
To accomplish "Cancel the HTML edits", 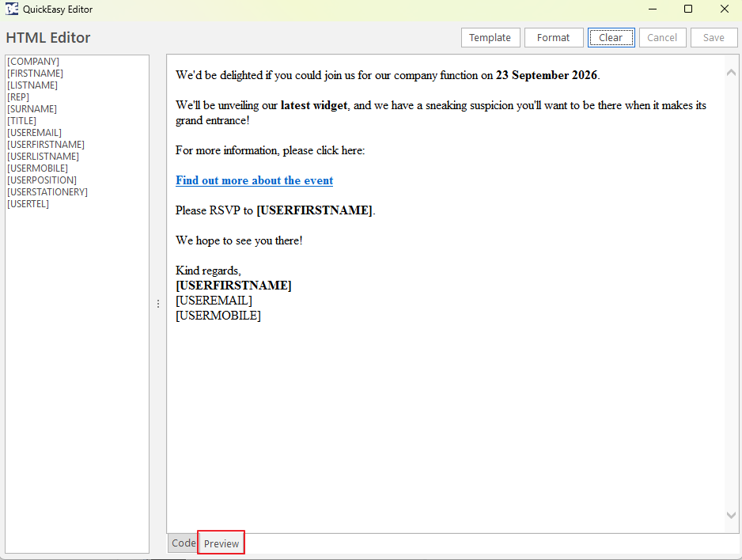I will (x=663, y=38).
